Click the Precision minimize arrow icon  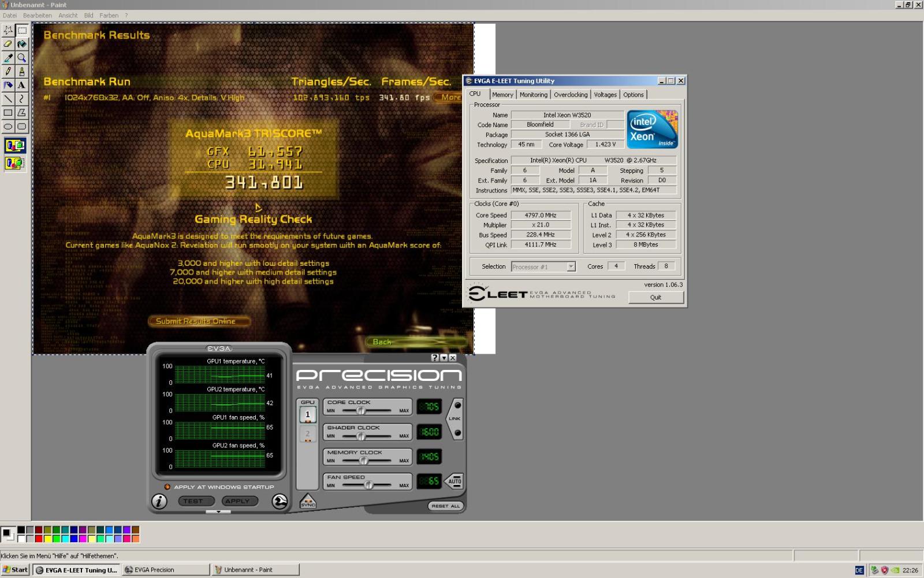click(444, 358)
